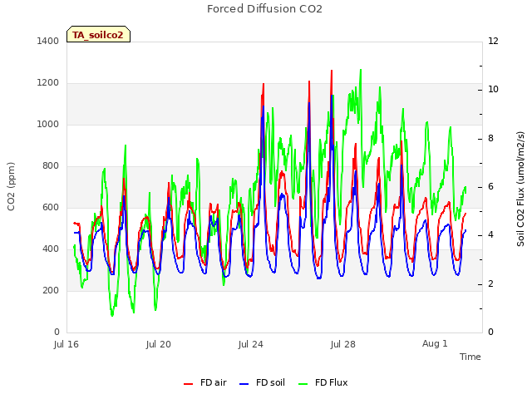Viewport: 532px width, 399px height.
Task: Click the 2 right axis value
Action: pyautogui.click(x=490, y=284)
